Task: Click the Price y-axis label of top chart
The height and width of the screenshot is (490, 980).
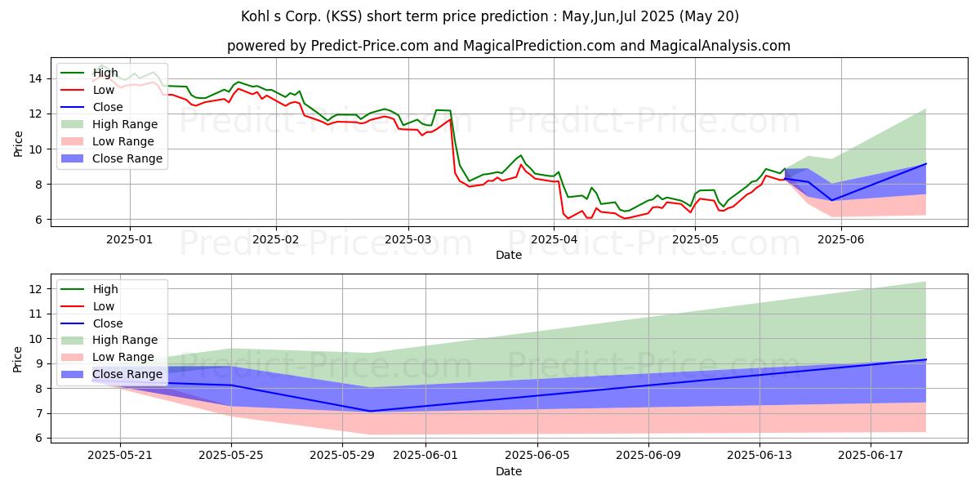Action: coord(19,143)
